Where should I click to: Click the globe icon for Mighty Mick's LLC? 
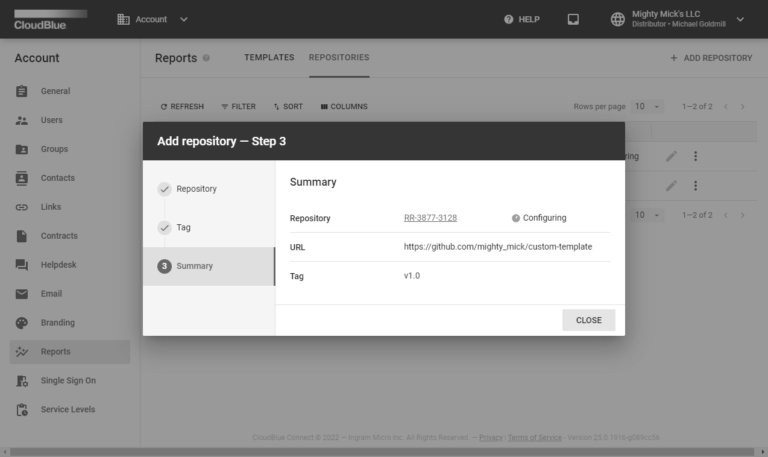(x=618, y=19)
